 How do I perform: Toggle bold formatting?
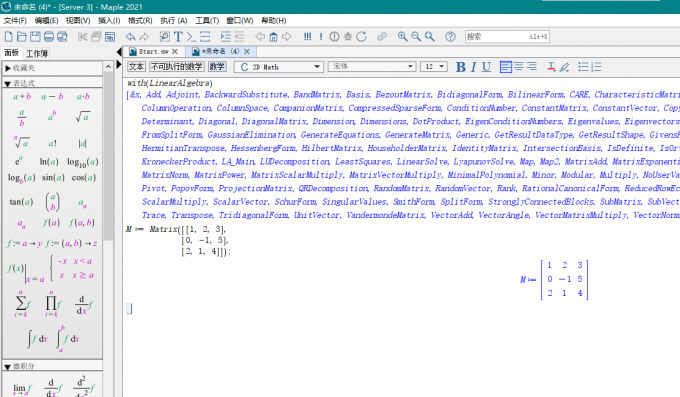pos(461,67)
